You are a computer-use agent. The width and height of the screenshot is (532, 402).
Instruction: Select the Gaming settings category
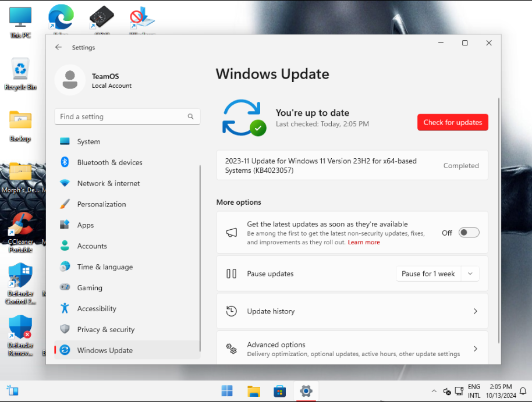[127, 287]
